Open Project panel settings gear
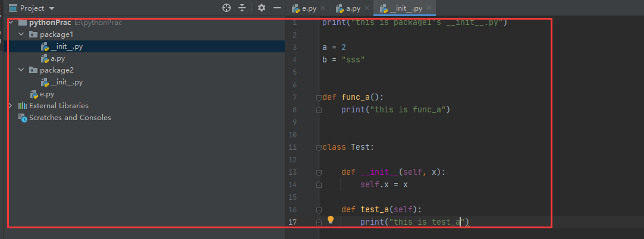644x239 pixels. click(x=262, y=8)
